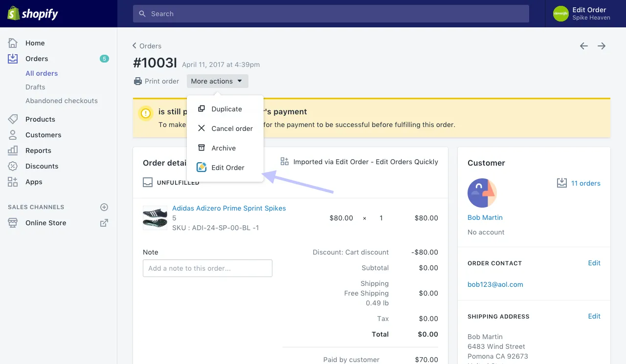Click the customer orders download icon

[562, 183]
